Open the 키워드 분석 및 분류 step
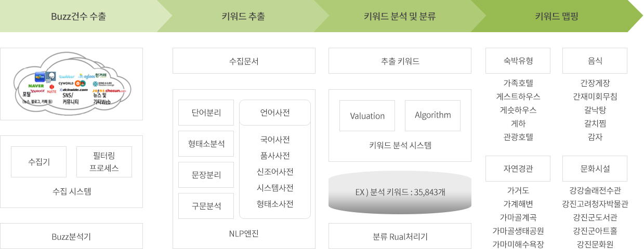 pyautogui.click(x=400, y=16)
